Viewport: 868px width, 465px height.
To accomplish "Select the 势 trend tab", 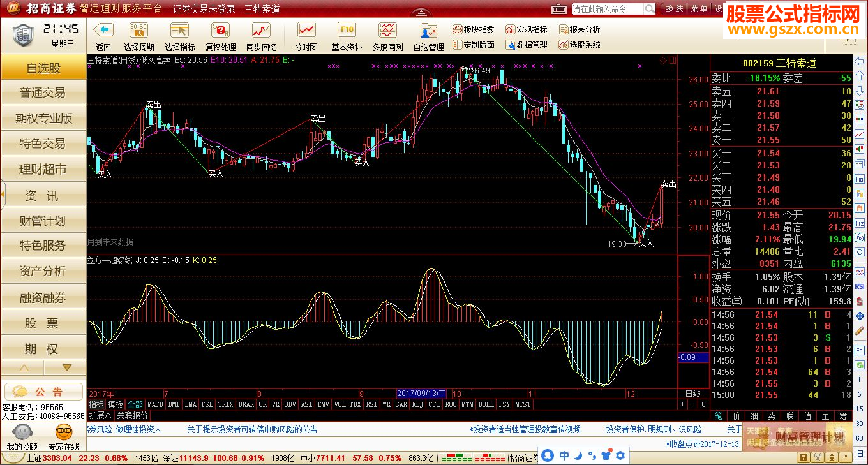I will (772, 416).
